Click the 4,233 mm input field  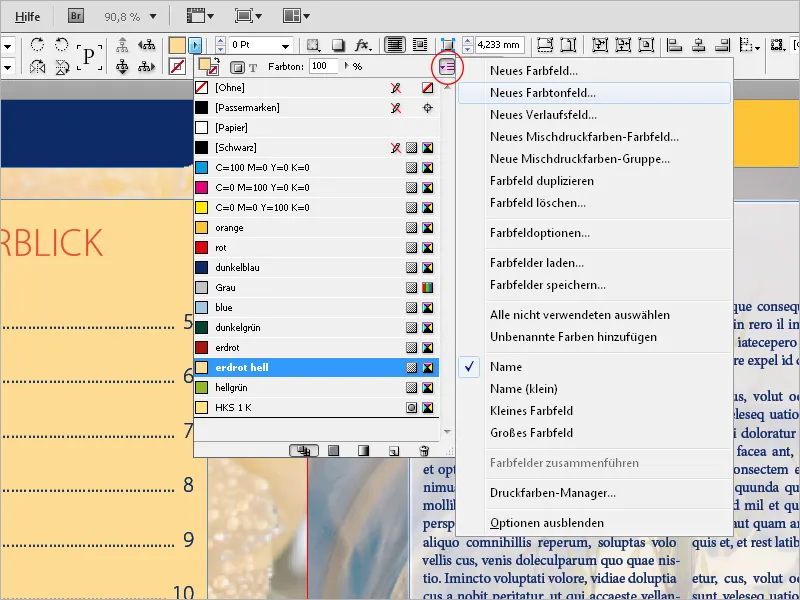click(499, 45)
